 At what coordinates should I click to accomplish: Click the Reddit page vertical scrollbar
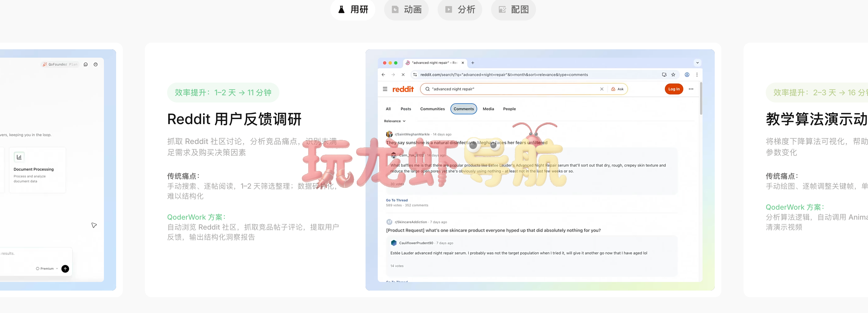pos(701,98)
